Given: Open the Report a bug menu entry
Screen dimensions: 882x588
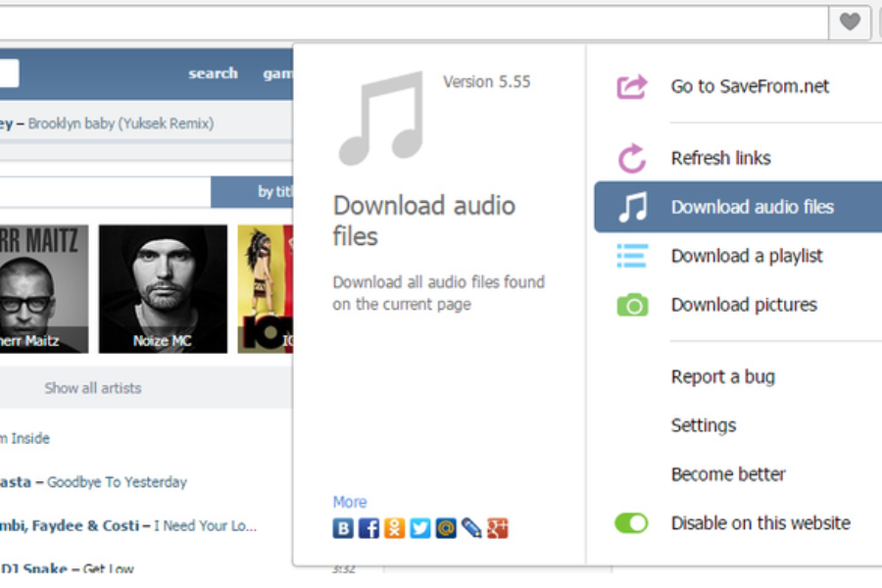Looking at the screenshot, I should (723, 376).
